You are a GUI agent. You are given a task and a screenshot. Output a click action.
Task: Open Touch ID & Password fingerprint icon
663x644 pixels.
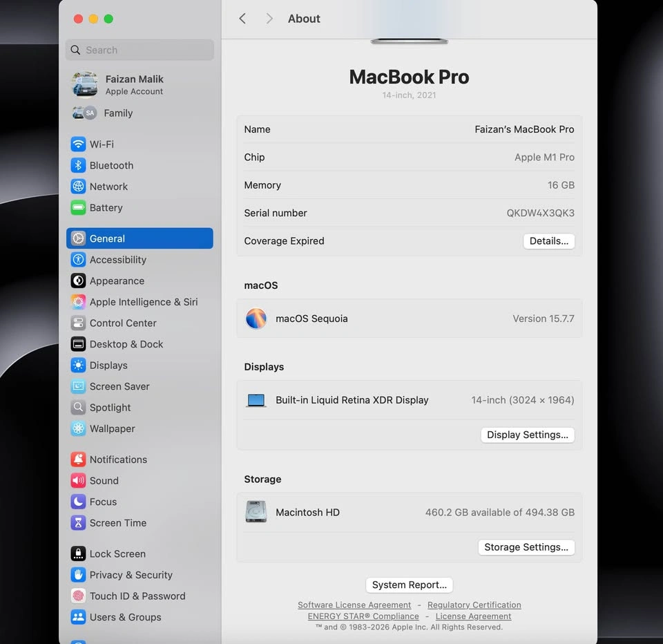(78, 596)
